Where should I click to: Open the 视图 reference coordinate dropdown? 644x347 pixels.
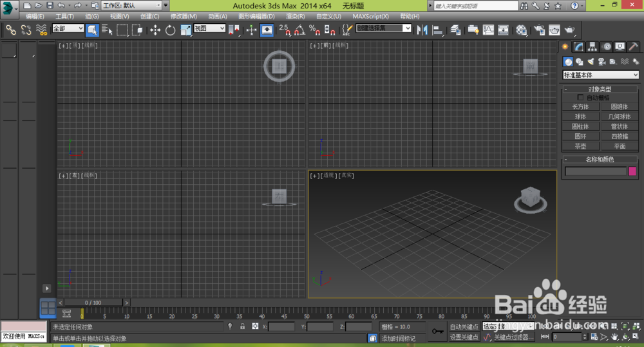[x=209, y=29]
